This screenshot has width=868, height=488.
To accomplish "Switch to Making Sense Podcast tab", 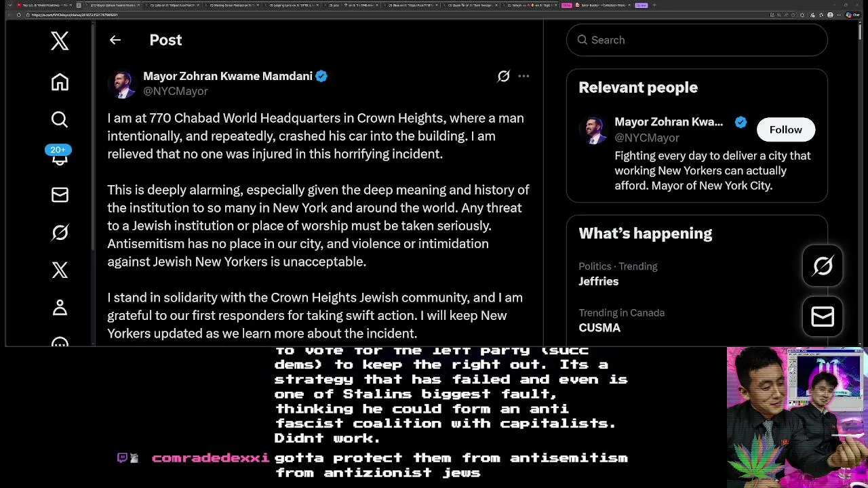I will coord(231,5).
